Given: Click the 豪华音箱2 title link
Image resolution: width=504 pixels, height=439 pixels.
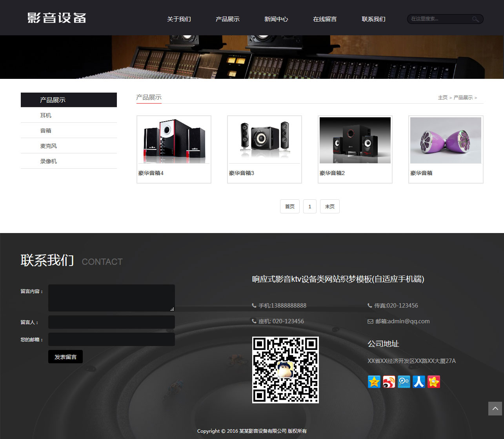Looking at the screenshot, I should point(332,173).
